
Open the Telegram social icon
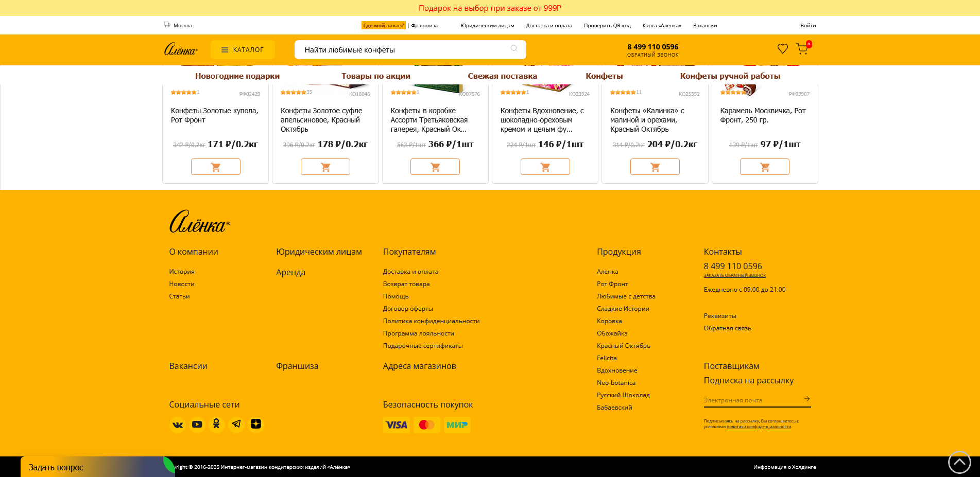(x=236, y=425)
